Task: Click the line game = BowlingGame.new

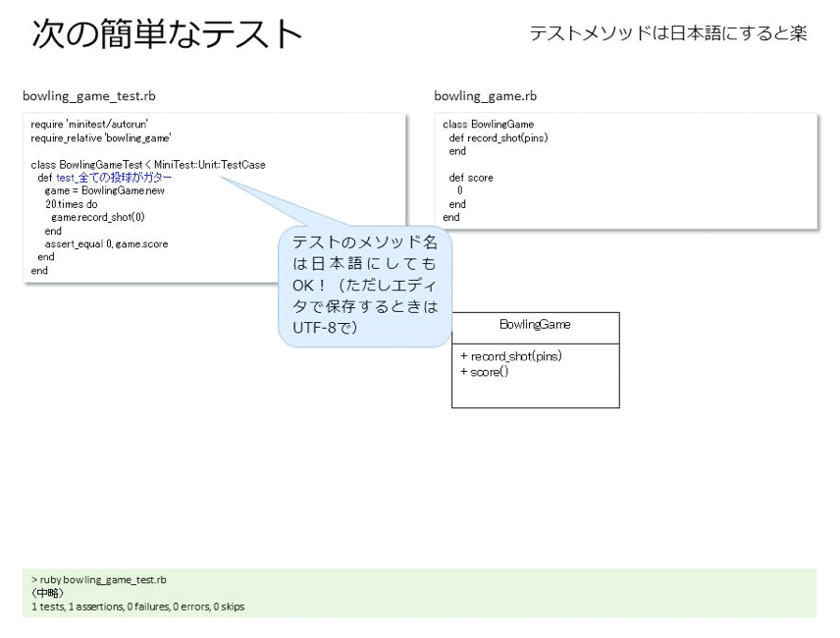Action: pos(104,190)
